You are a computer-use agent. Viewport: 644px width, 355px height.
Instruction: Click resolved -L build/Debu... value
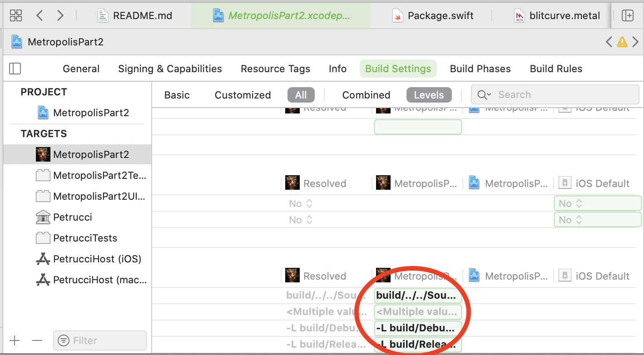point(326,328)
